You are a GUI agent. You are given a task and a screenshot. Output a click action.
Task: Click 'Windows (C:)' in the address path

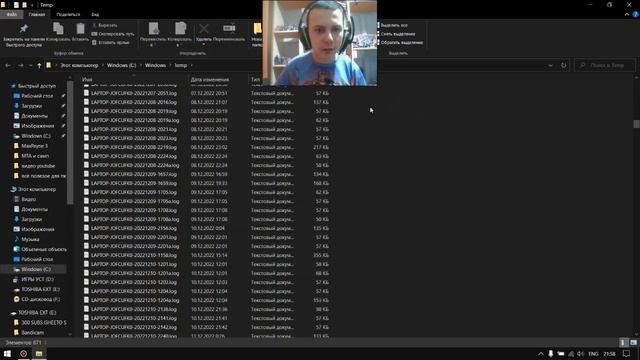coord(121,65)
